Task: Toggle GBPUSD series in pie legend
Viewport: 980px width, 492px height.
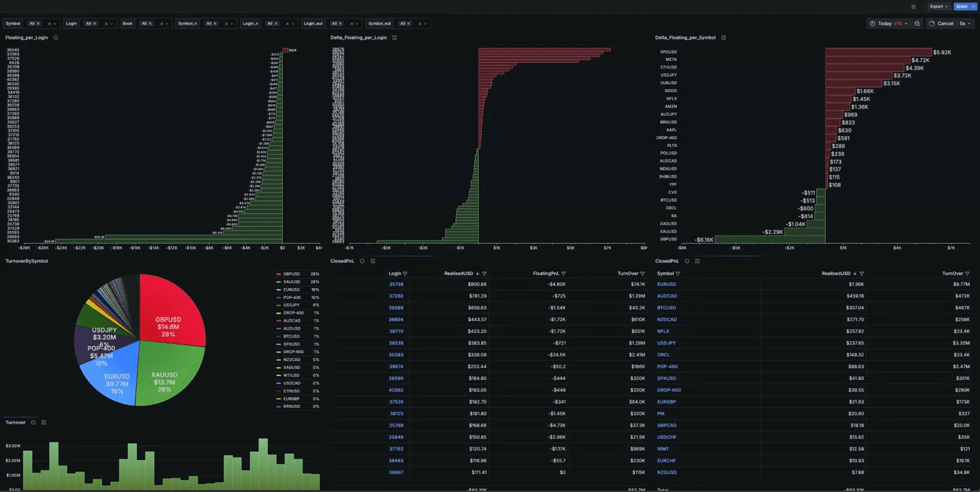Action: coord(292,274)
